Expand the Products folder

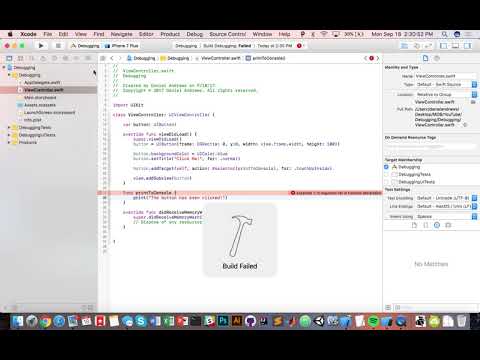point(9,142)
